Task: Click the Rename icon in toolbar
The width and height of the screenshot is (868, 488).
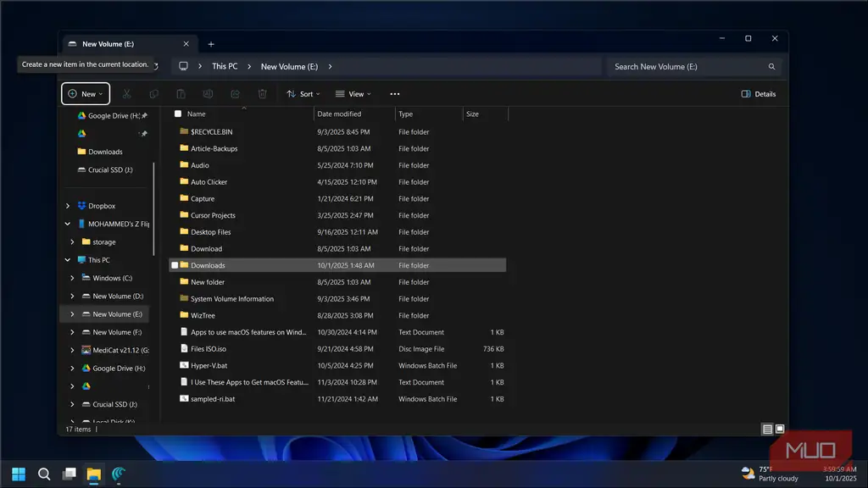Action: pyautogui.click(x=209, y=94)
